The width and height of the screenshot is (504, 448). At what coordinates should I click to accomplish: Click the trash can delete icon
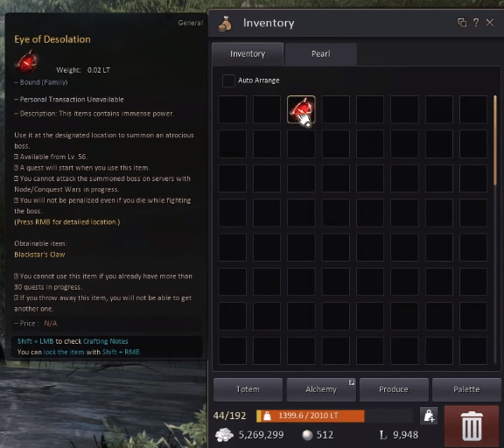tap(472, 426)
